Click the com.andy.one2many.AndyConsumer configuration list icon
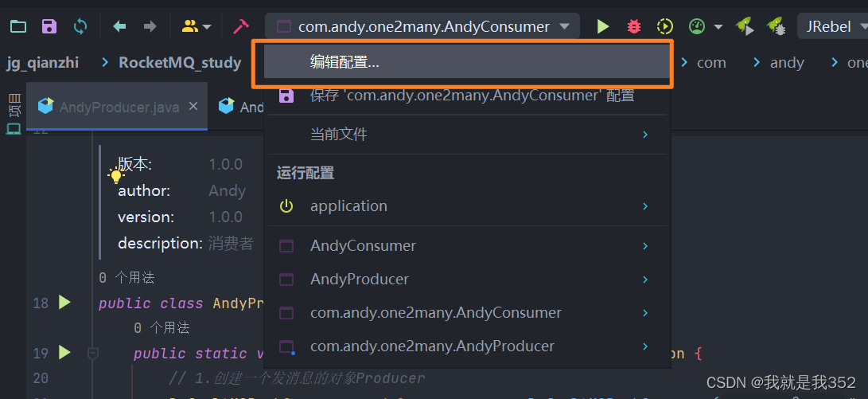This screenshot has height=399, width=868. [x=286, y=312]
